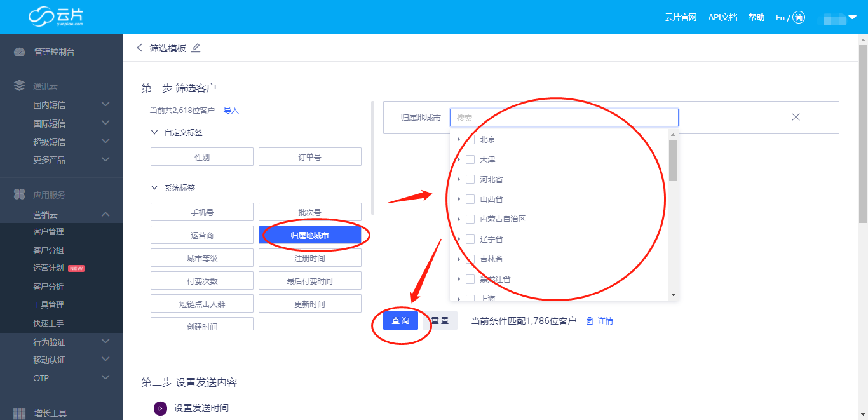
Task: Click the management console dashboard icon
Action: pyautogui.click(x=20, y=52)
